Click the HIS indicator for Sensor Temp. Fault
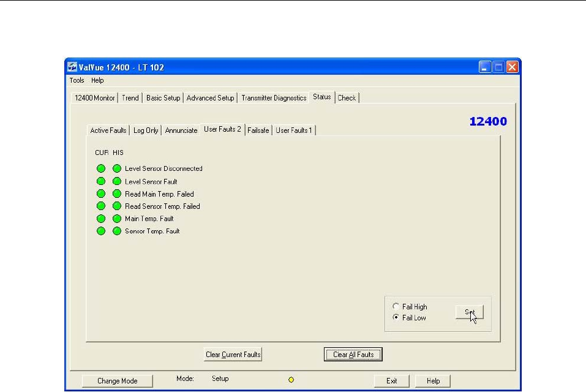This screenshot has height=392, width=586. coord(117,231)
